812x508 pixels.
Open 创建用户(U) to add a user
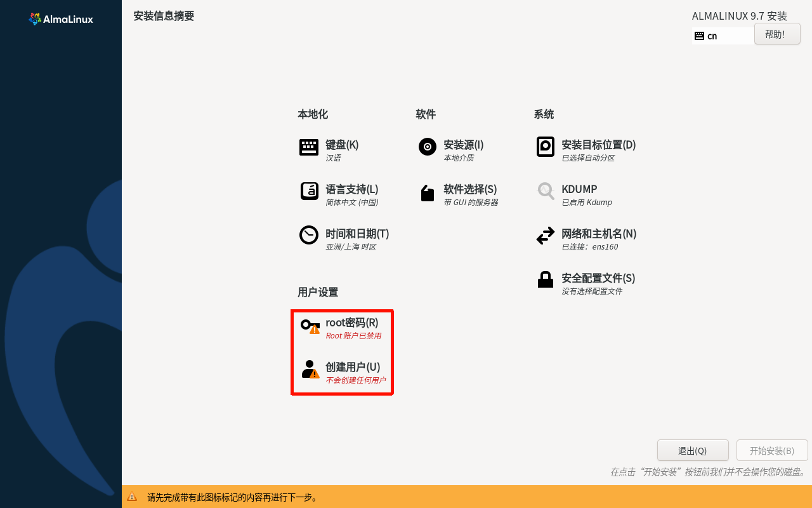click(x=353, y=367)
